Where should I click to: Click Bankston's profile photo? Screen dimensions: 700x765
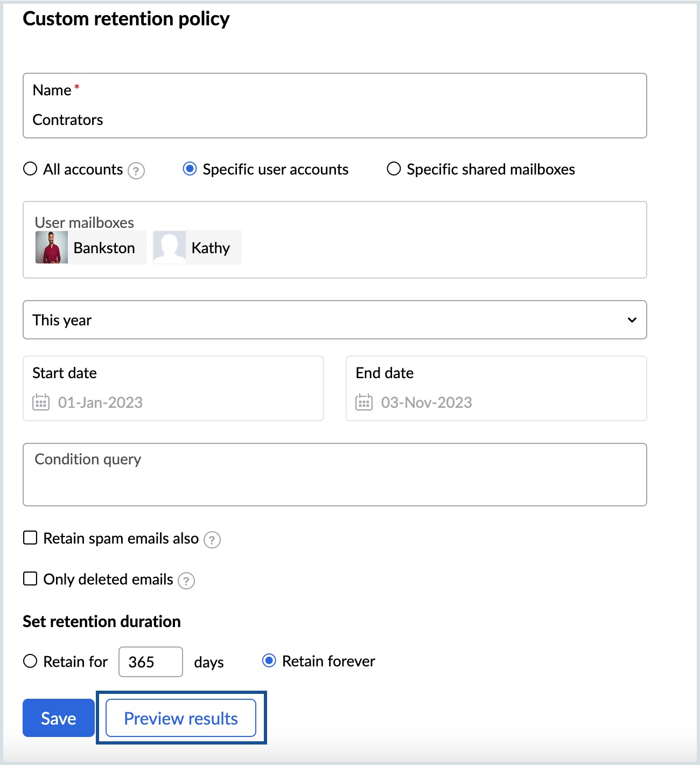point(52,247)
